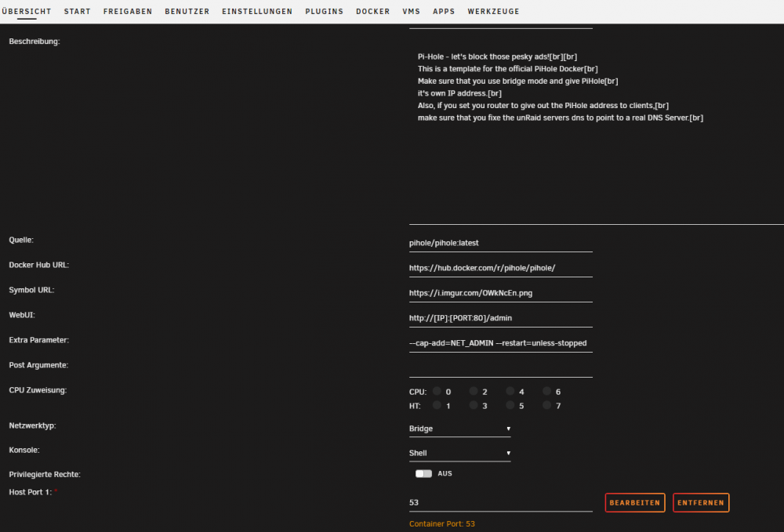Click the empty Post Argumente field

click(x=500, y=368)
